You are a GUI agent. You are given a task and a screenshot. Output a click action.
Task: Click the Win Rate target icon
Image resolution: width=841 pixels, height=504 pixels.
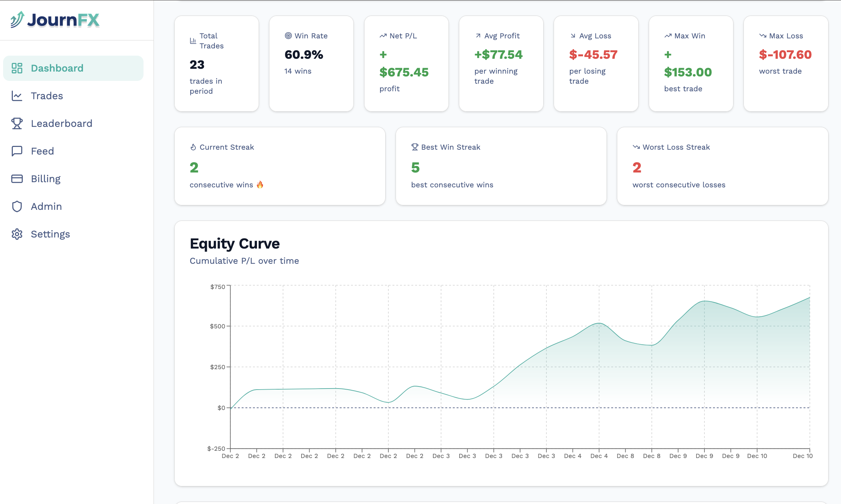point(288,36)
